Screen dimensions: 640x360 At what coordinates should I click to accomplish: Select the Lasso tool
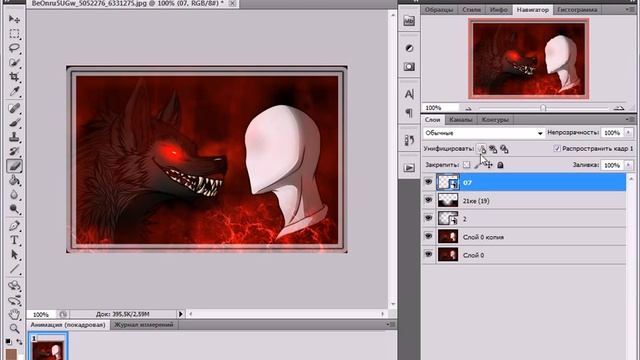14,48
